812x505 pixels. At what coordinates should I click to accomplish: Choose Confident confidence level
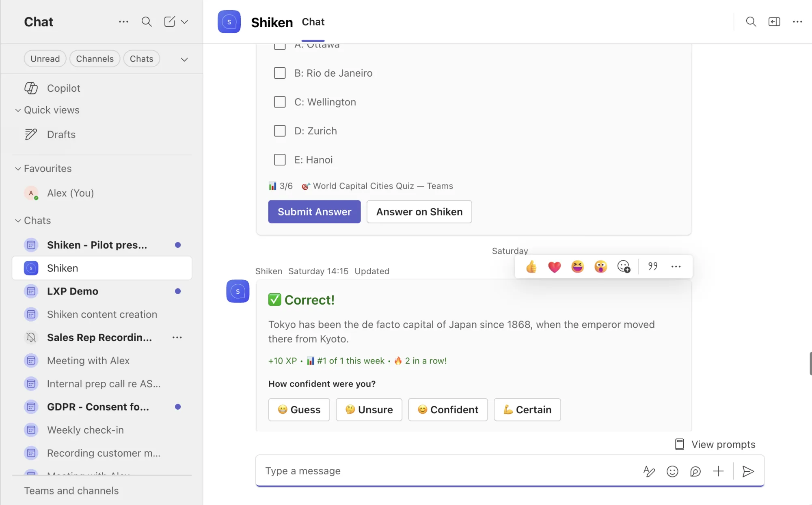point(448,410)
